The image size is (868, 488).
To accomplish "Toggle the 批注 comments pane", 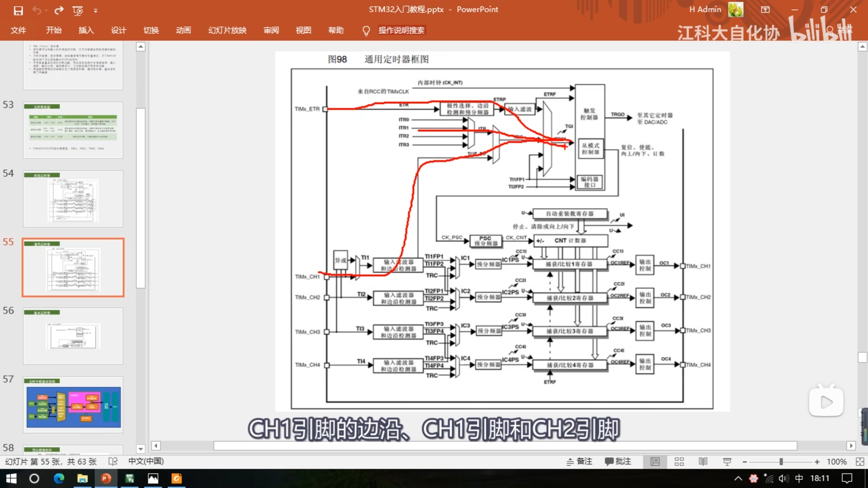I will [618, 462].
